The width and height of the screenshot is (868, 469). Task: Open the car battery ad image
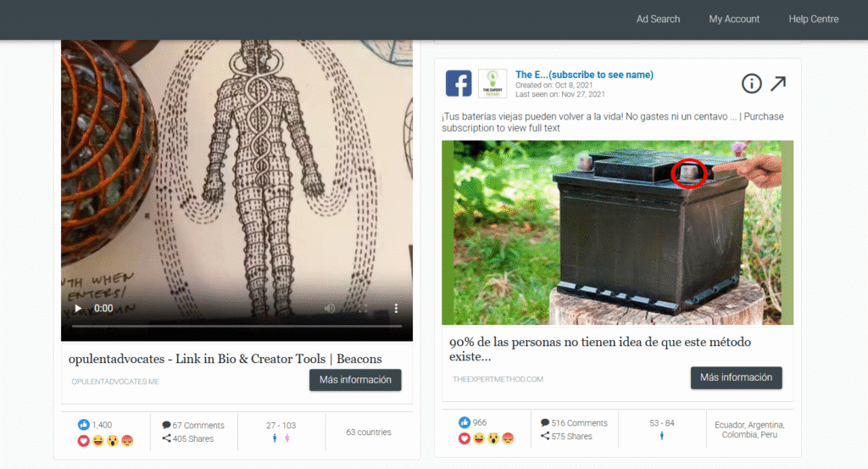(x=617, y=232)
